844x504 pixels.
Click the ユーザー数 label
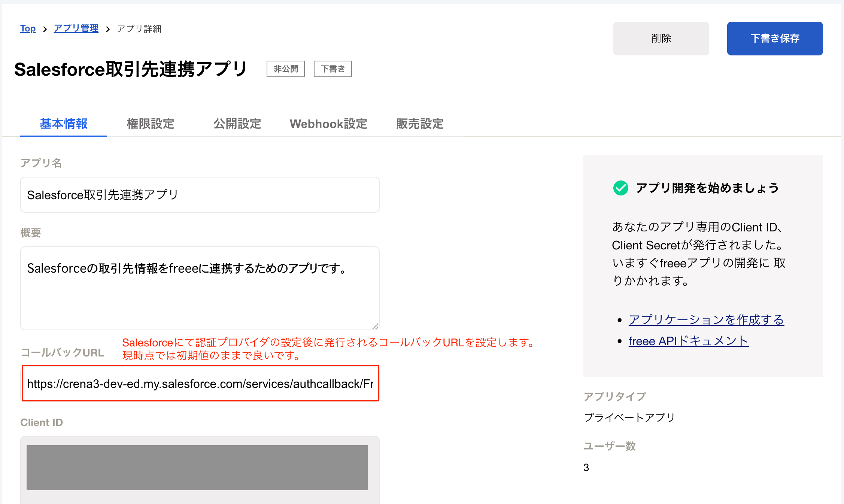pyautogui.click(x=610, y=446)
